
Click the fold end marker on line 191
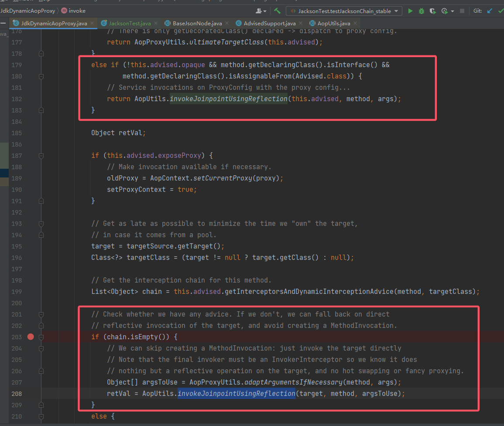tap(41, 201)
